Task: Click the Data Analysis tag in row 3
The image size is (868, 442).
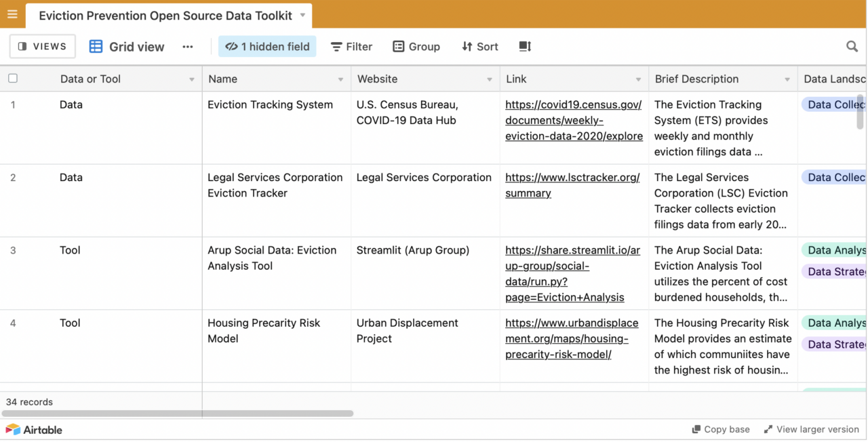Action: pos(834,250)
